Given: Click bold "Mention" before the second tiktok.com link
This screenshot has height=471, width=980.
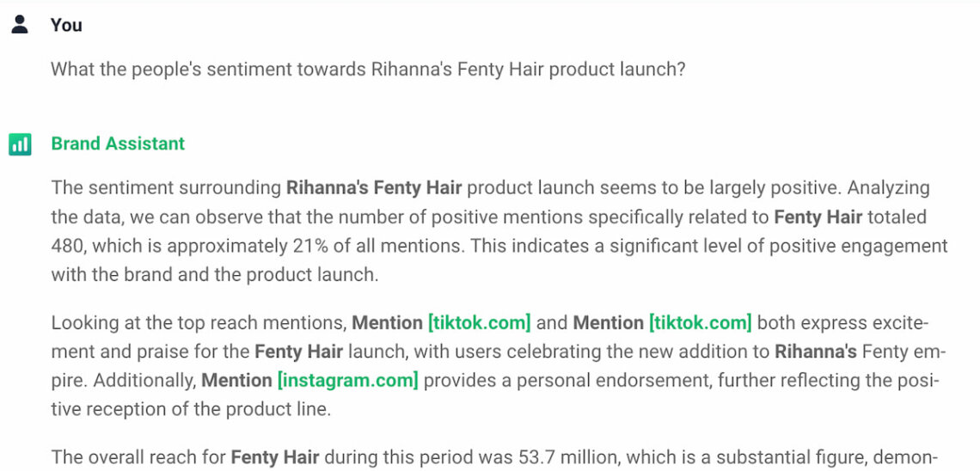Looking at the screenshot, I should 608,323.
